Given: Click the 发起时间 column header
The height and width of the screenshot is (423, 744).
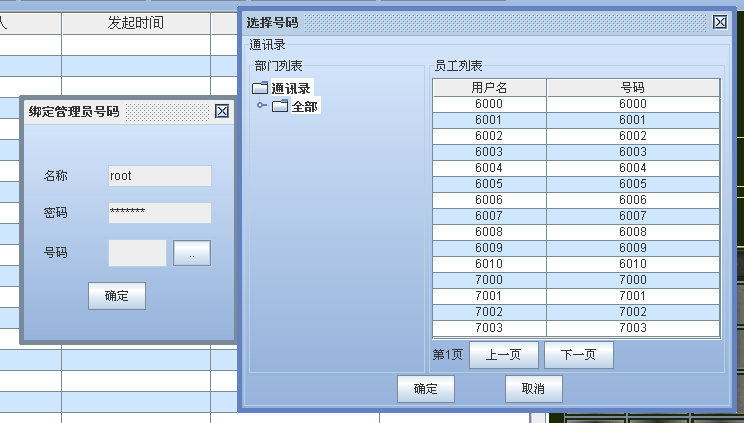Looking at the screenshot, I should pos(135,22).
